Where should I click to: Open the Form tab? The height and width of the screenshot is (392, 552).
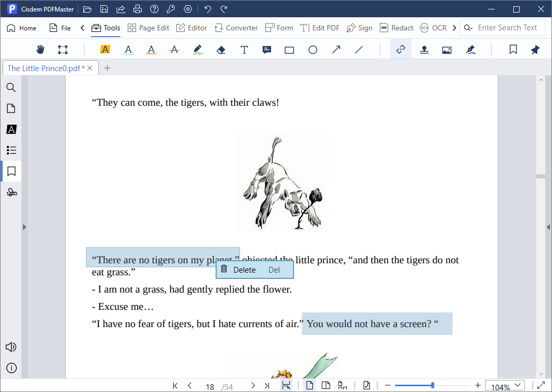(279, 28)
